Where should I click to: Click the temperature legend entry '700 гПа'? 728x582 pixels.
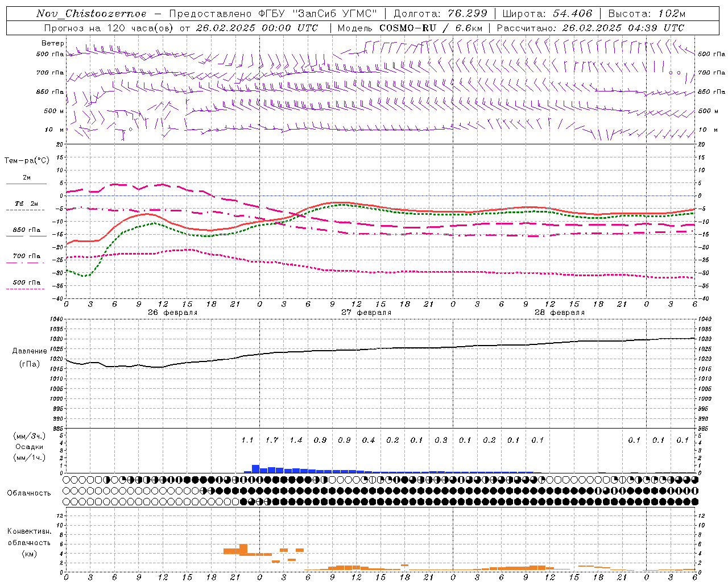coord(26,256)
